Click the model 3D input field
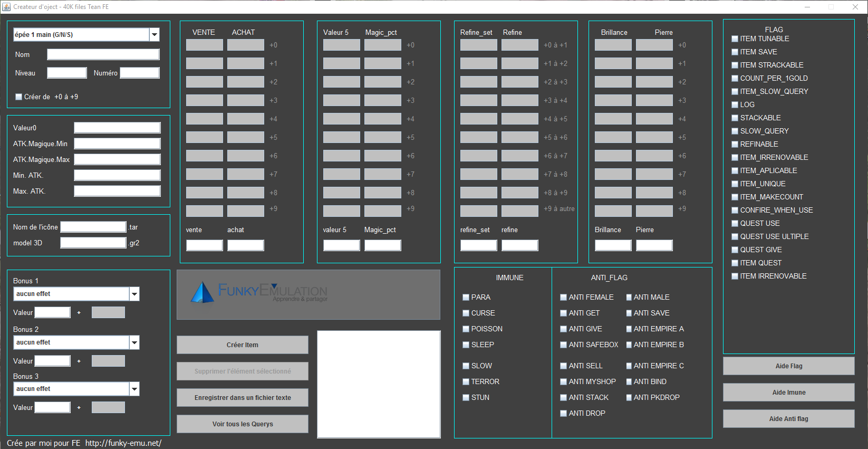 (x=93, y=243)
